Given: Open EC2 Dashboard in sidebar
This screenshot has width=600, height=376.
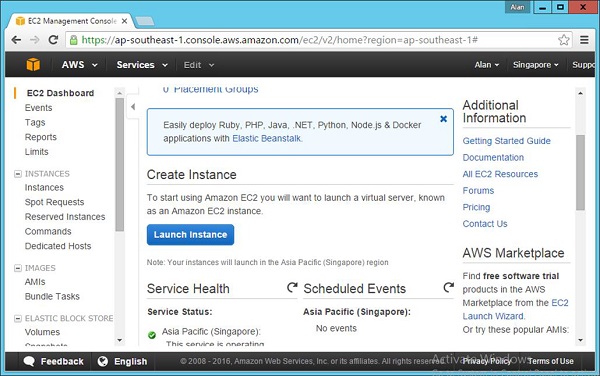Looking at the screenshot, I should click(x=60, y=93).
